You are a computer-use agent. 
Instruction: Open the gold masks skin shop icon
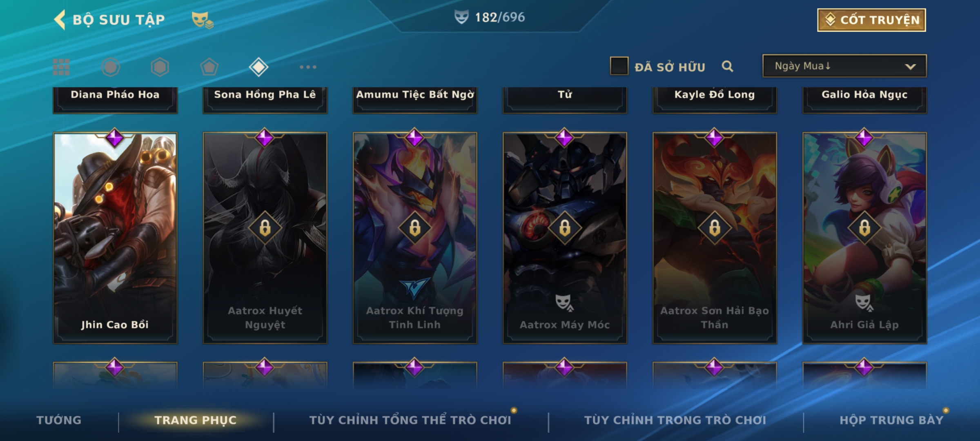[x=203, y=20]
